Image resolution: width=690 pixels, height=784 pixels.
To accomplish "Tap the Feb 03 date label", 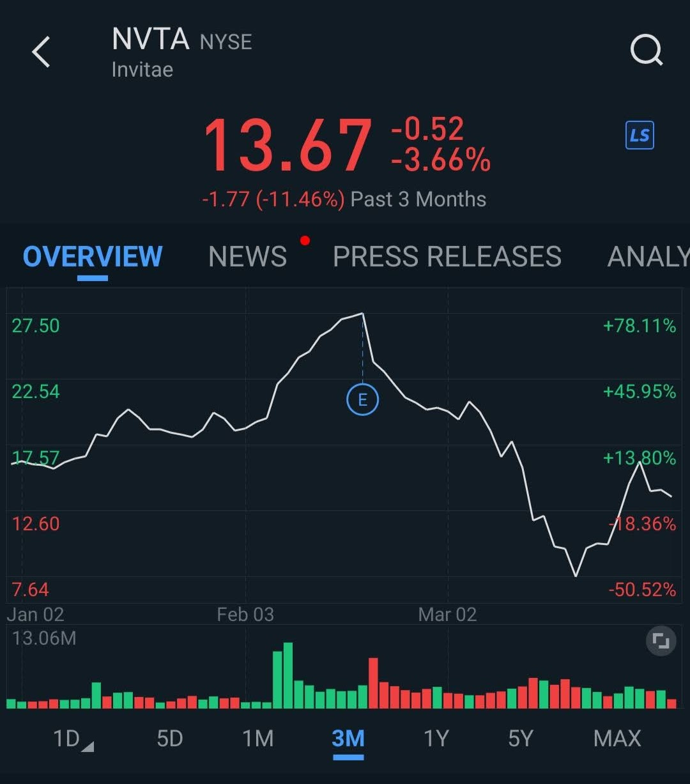I will click(x=245, y=615).
